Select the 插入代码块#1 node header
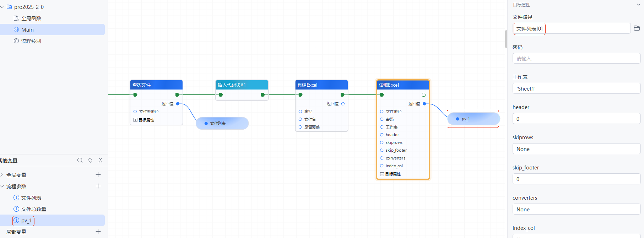The width and height of the screenshot is (644, 238). (x=242, y=85)
